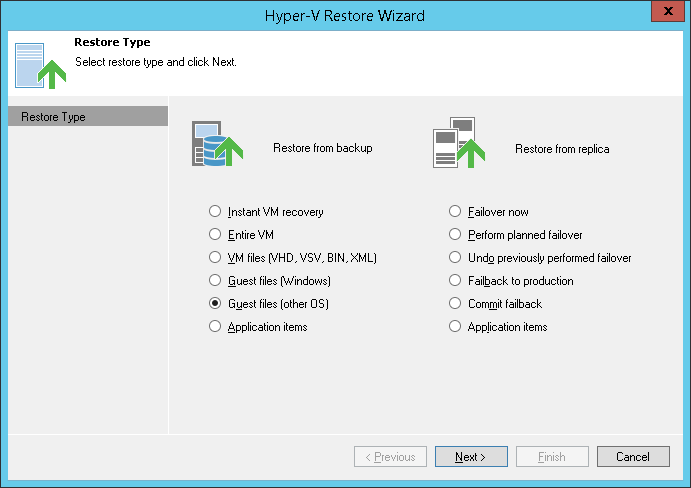Image resolution: width=691 pixels, height=488 pixels.
Task: Select Commit failback radio button
Action: coord(455,303)
